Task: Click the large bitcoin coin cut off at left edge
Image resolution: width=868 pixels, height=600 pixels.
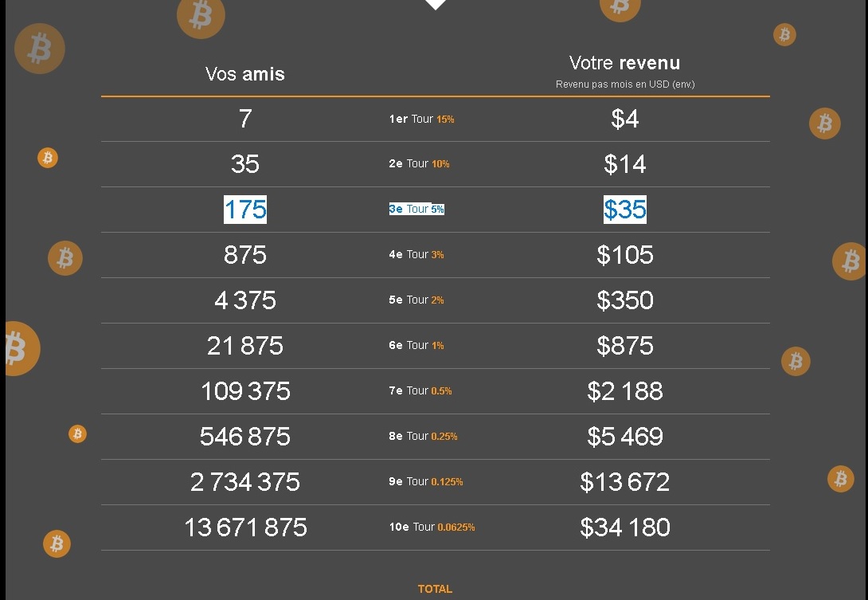Action: [21, 348]
